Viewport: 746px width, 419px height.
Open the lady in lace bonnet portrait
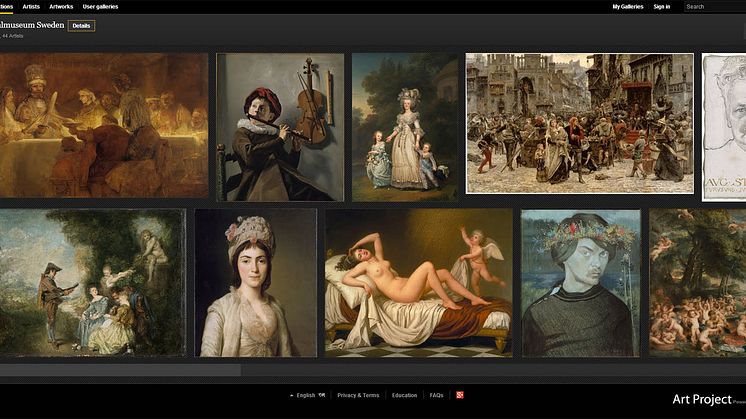coord(256,283)
